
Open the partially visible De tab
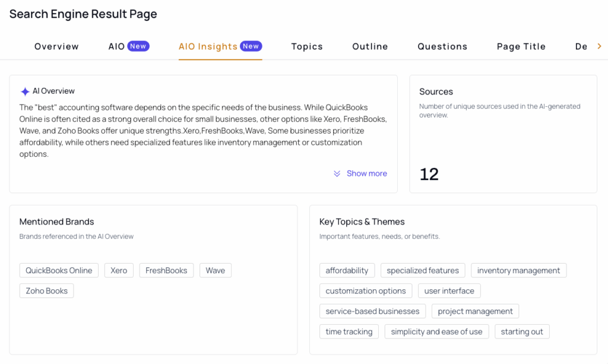click(x=581, y=46)
